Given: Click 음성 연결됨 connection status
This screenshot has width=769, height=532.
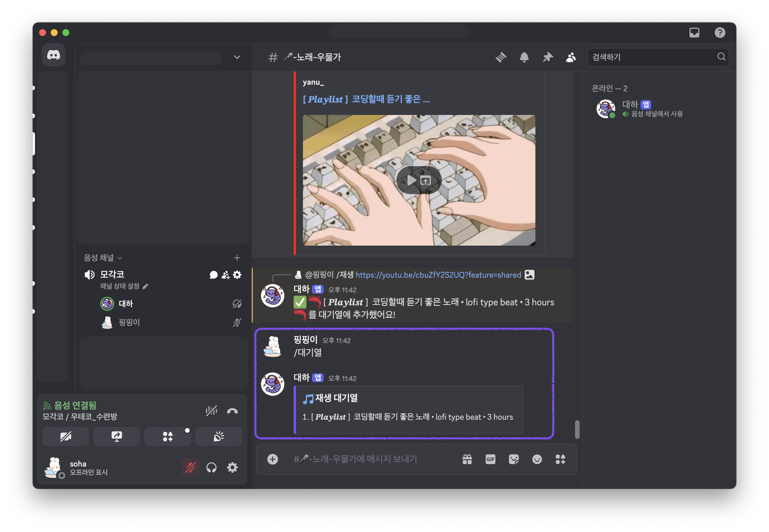Looking at the screenshot, I should [70, 406].
